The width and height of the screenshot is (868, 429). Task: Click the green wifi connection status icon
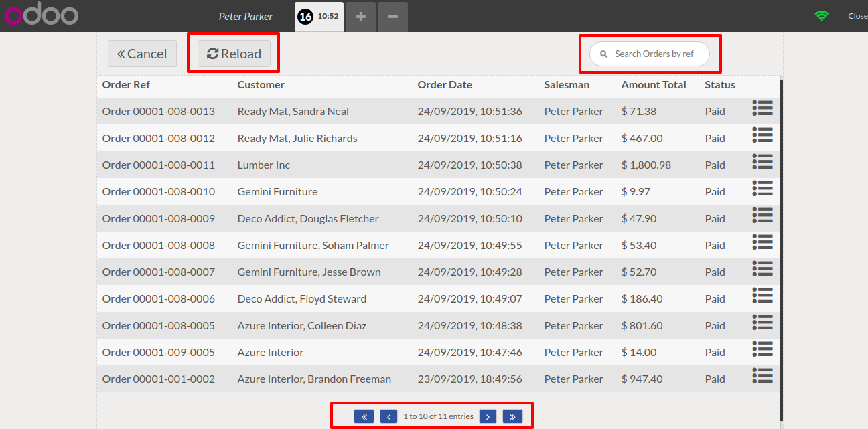(821, 16)
